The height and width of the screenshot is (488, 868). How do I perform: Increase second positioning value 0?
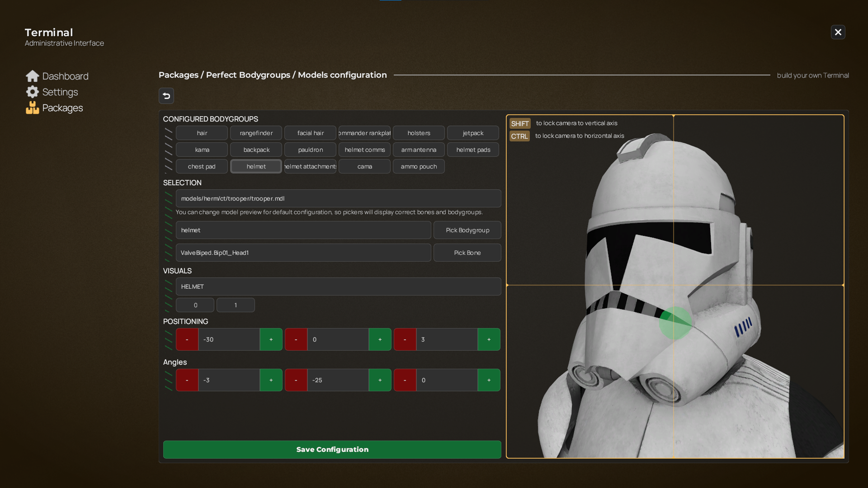coord(380,339)
